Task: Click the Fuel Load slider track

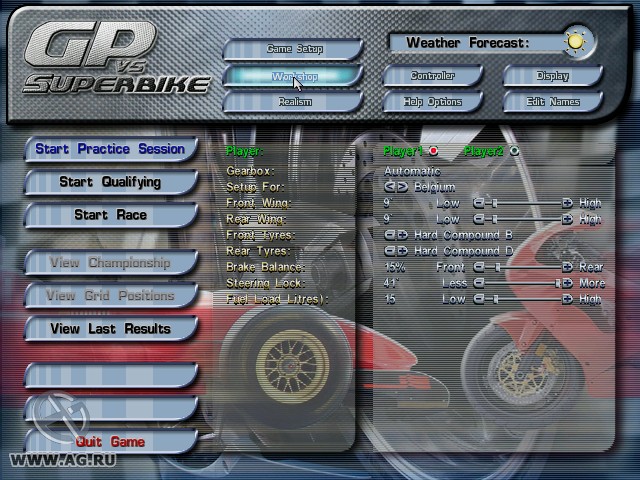Action: click(523, 299)
